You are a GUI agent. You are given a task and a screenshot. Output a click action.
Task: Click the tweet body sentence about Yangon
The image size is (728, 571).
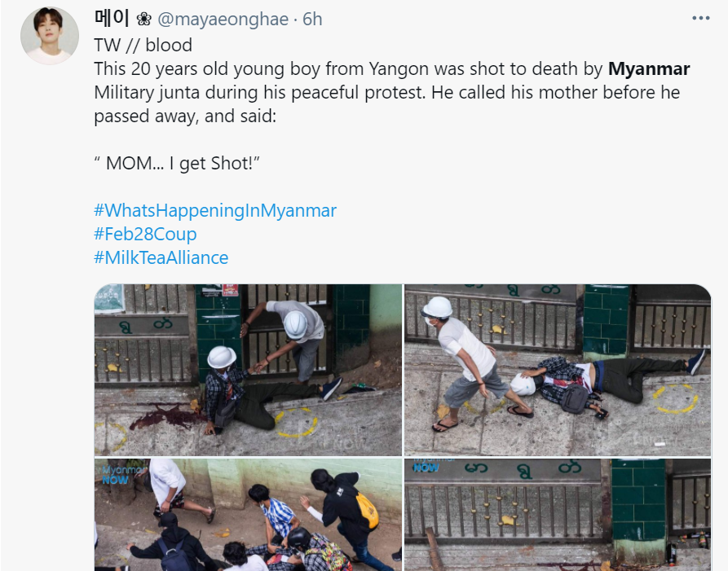(x=391, y=92)
